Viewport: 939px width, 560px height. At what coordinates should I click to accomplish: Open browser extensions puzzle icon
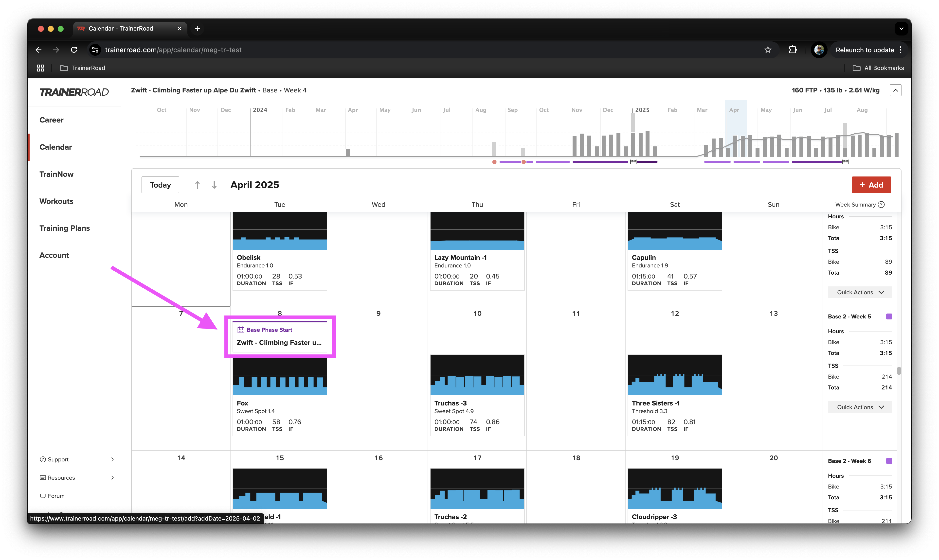click(793, 50)
